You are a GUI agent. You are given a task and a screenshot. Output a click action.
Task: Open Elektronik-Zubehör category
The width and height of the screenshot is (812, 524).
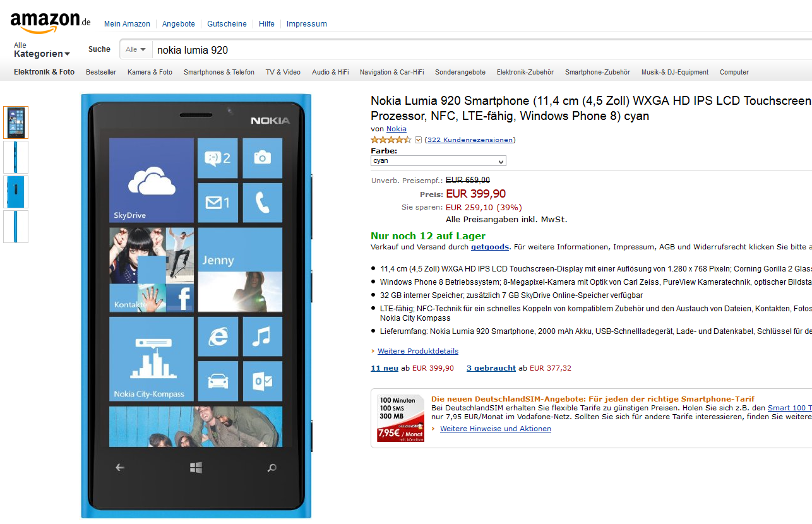(525, 72)
